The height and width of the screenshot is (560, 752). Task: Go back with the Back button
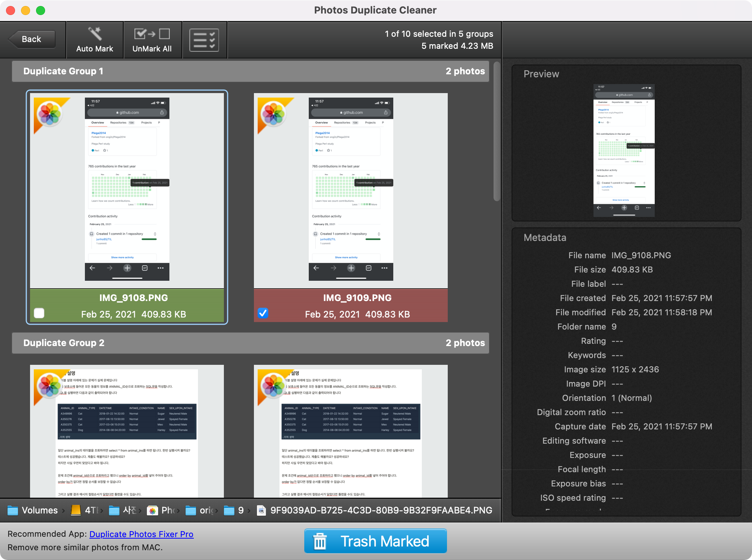(32, 39)
